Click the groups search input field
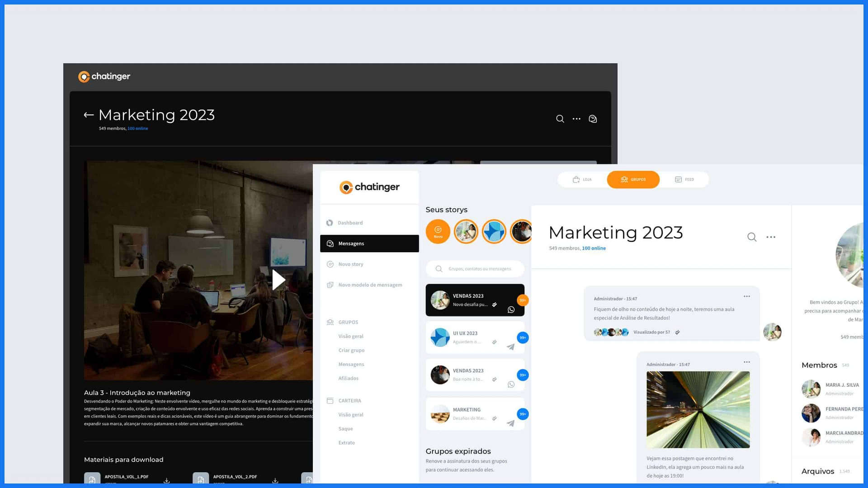Screen dimensions: 868x488 click(475, 269)
